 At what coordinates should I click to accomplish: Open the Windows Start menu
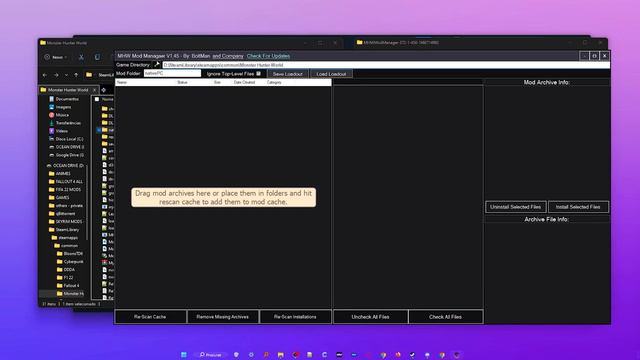[184, 355]
